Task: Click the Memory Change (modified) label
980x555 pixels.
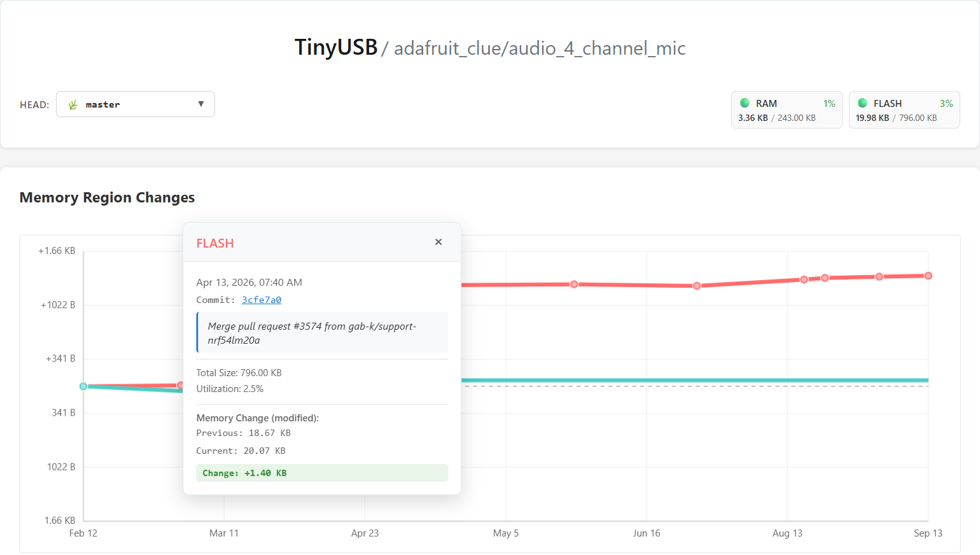Action: tap(258, 418)
